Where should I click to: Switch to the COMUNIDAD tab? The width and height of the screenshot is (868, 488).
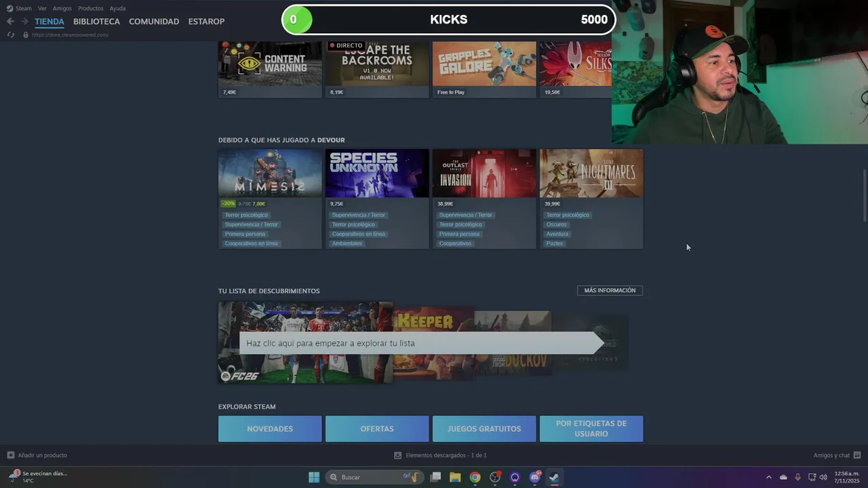pos(154,22)
